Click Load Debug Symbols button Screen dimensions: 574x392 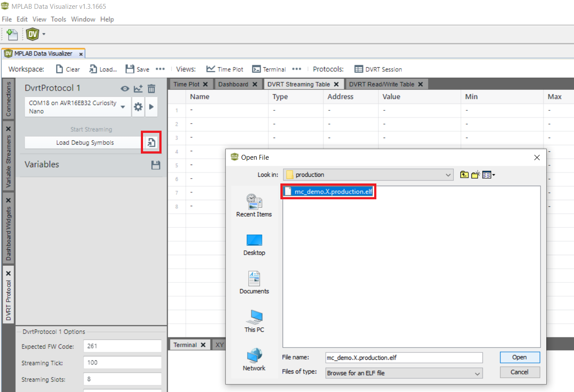(85, 143)
